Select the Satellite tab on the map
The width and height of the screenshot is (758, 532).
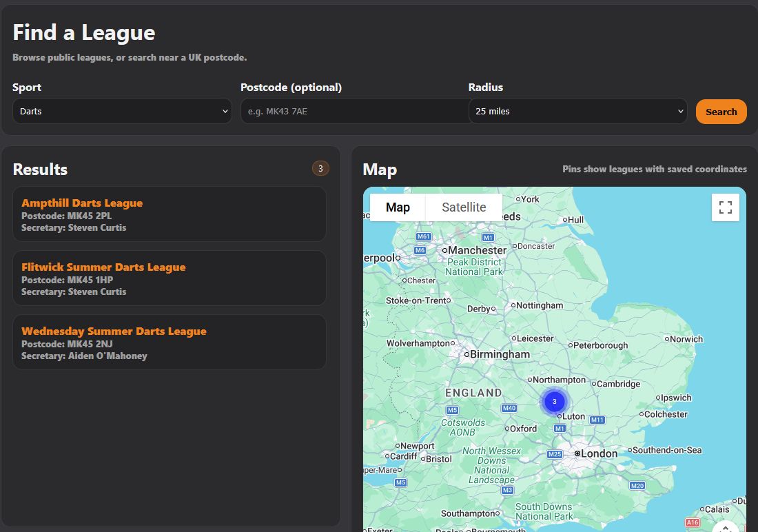(464, 207)
